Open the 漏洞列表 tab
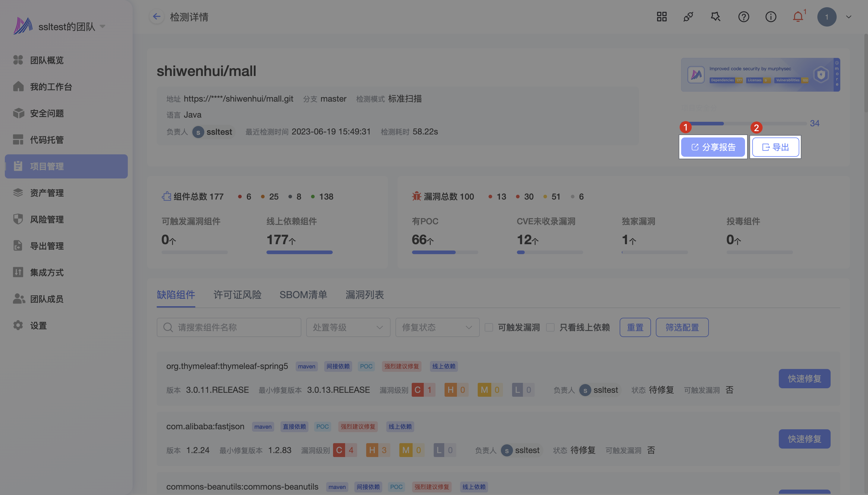 [x=364, y=295]
